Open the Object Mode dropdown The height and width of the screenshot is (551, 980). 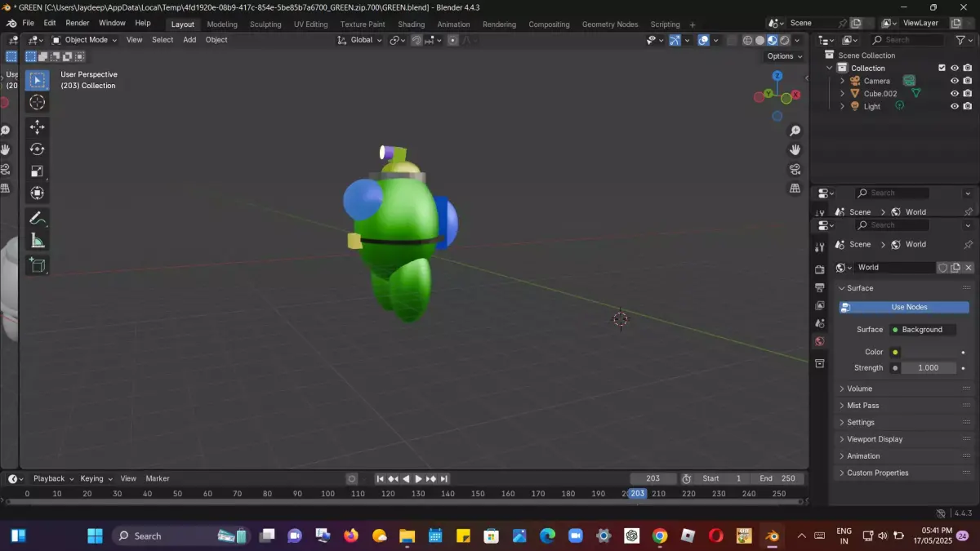[x=84, y=40]
